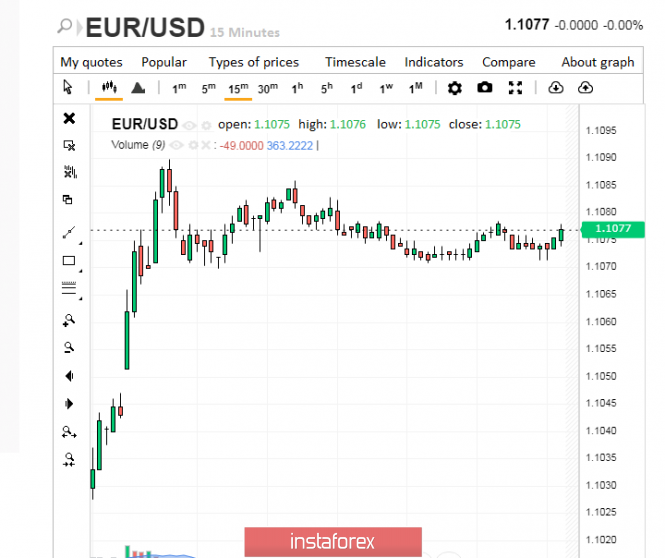Screen dimensions: 665x558
Task: Click the overlapping squares icon
Action: [x=67, y=199]
